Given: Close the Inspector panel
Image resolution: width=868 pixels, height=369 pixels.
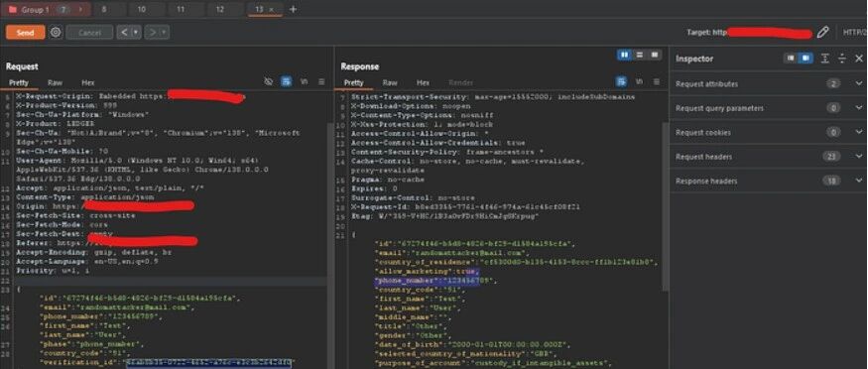Looking at the screenshot, I should [x=859, y=59].
